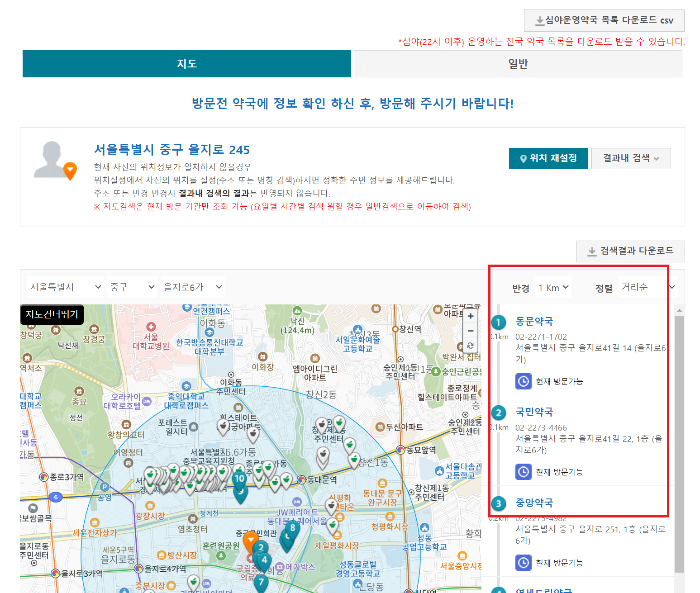Click the 지도건너뛰기 skip button

click(52, 314)
